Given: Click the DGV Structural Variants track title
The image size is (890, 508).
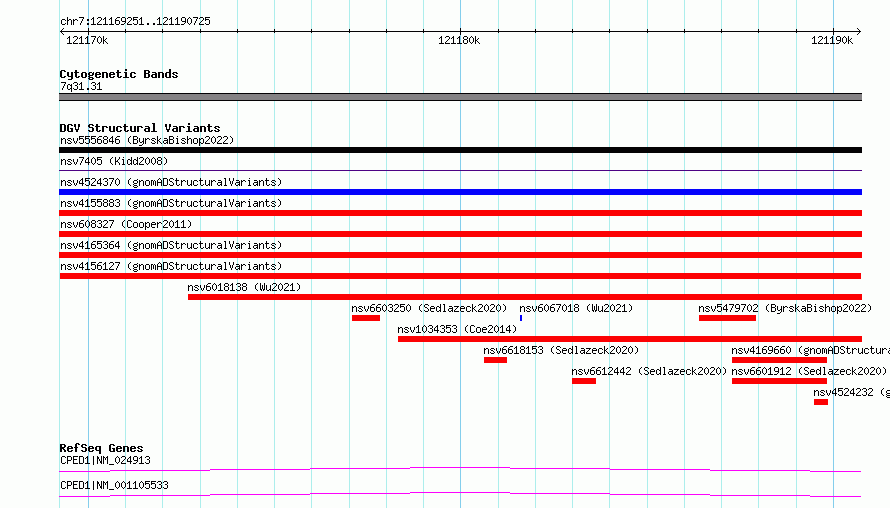Looking at the screenshot, I should 140,128.
